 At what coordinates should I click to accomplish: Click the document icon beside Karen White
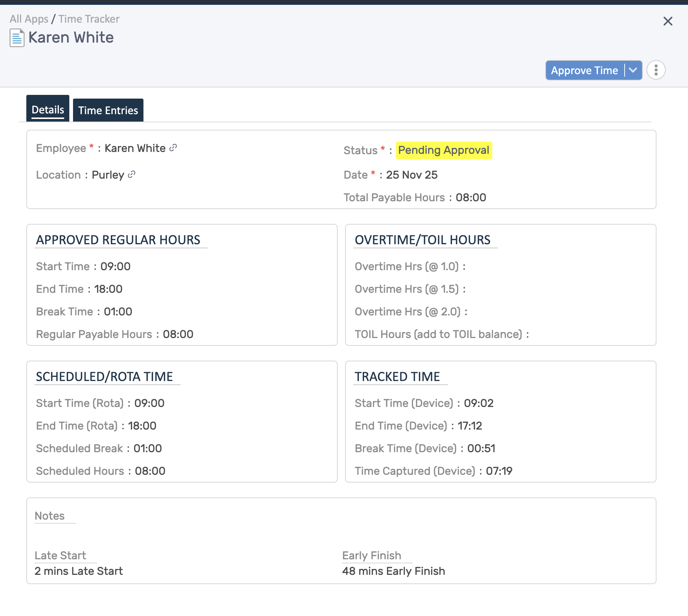(x=16, y=37)
